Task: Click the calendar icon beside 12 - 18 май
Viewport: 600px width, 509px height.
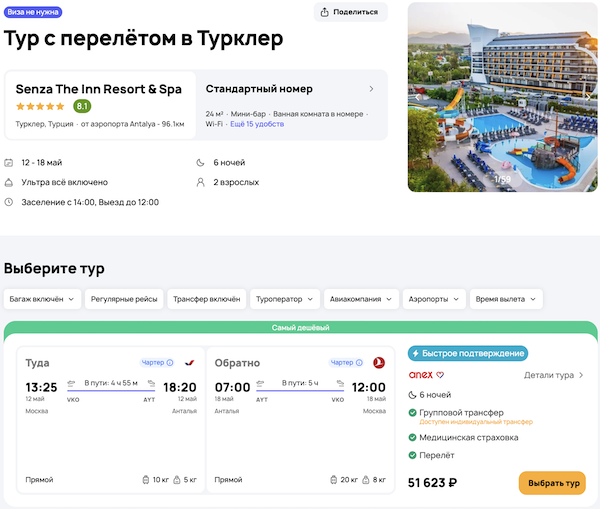Action: click(x=9, y=162)
